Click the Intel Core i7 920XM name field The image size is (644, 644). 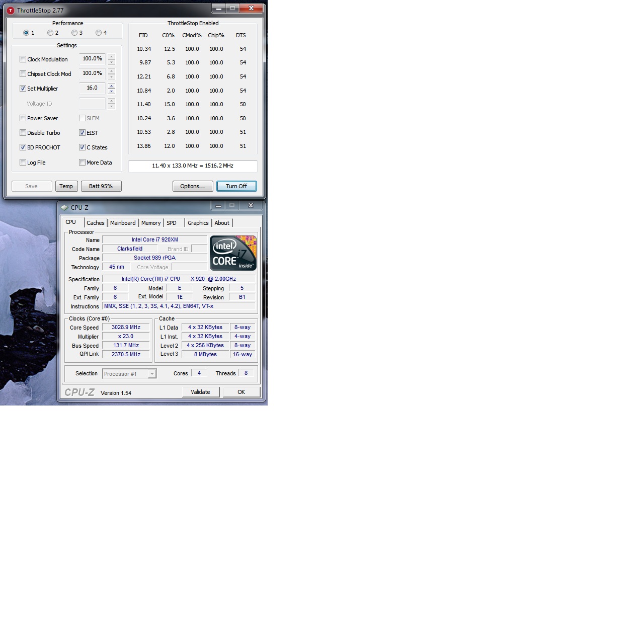(x=155, y=240)
